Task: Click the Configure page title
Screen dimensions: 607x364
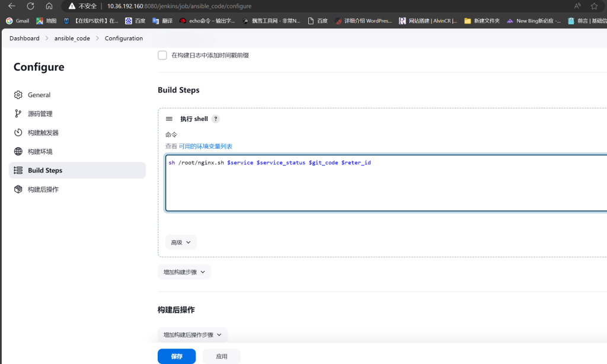Action: [x=39, y=67]
